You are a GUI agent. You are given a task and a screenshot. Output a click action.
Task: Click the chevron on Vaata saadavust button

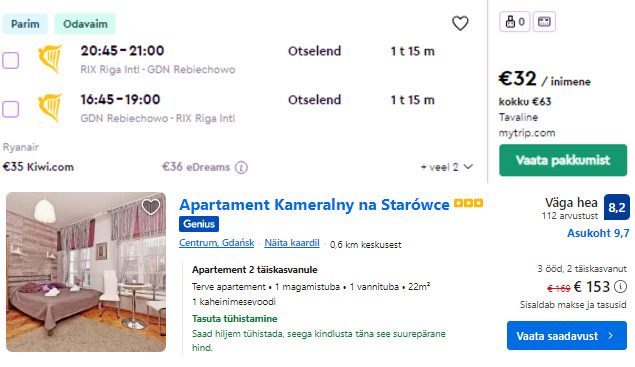click(x=610, y=335)
